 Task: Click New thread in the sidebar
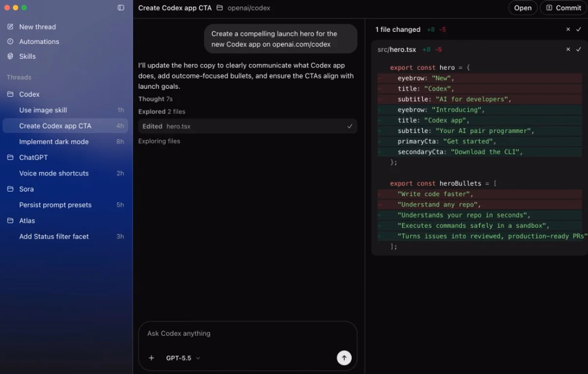click(37, 26)
